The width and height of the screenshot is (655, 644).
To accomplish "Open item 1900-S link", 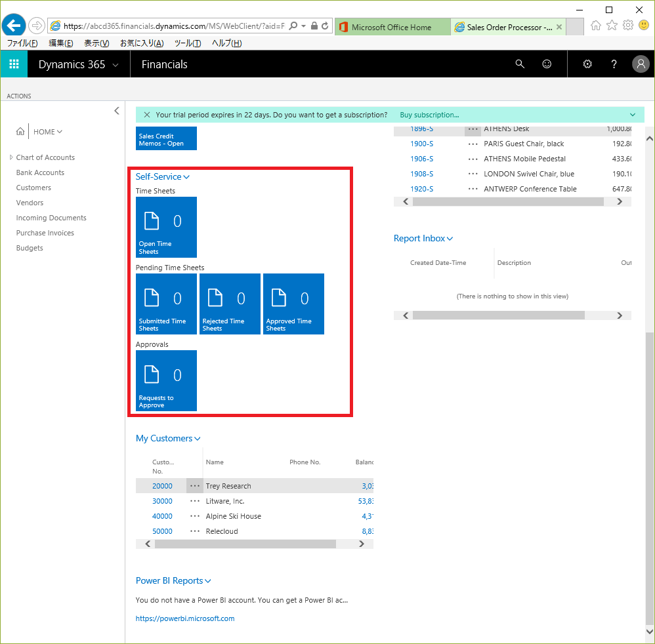I will [421, 144].
